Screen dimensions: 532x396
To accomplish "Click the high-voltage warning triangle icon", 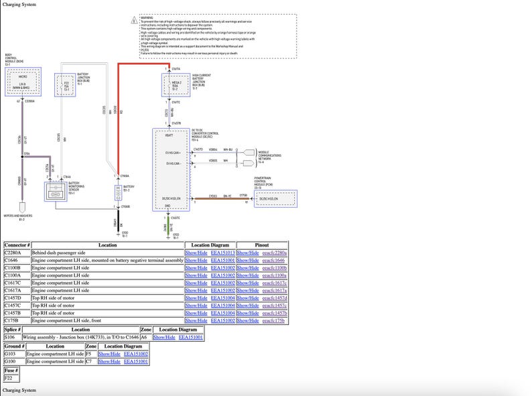I will [135, 20].
